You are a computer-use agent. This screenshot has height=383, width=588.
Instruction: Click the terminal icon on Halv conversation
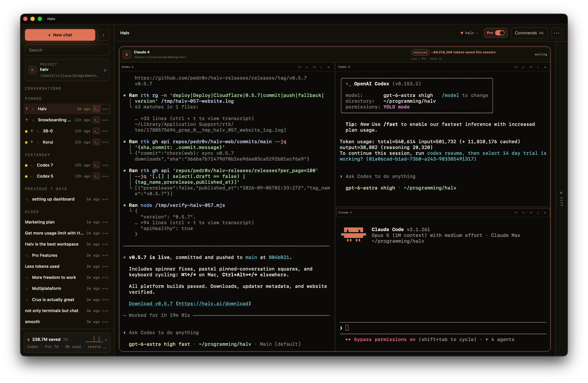(x=96, y=109)
